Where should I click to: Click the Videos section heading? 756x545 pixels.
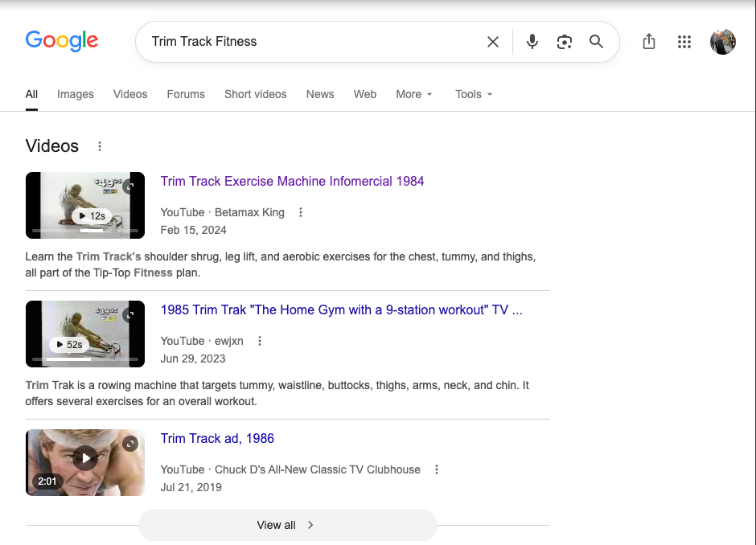52,146
